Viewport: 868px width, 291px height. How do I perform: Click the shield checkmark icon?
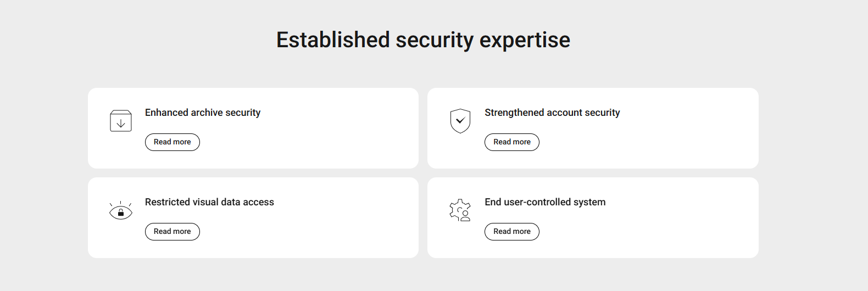tap(460, 121)
